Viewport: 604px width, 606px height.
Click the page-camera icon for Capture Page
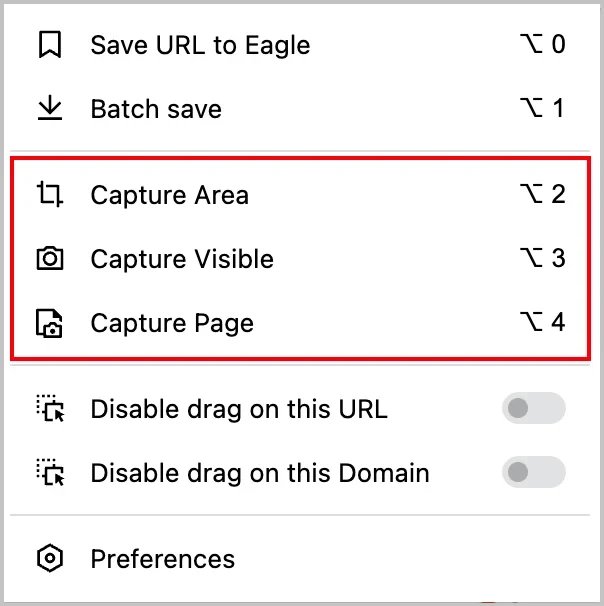(49, 323)
